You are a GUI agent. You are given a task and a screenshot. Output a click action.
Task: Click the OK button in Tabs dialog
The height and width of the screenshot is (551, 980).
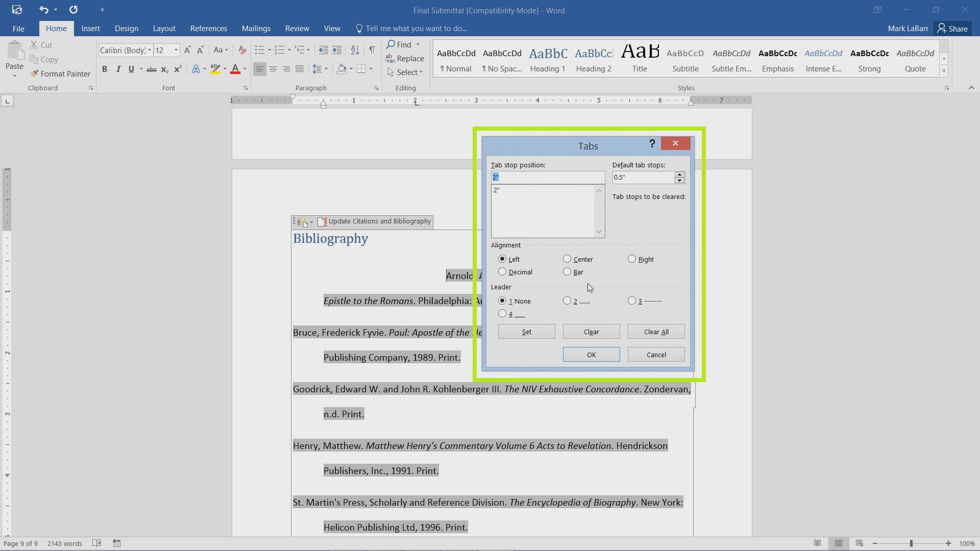591,355
